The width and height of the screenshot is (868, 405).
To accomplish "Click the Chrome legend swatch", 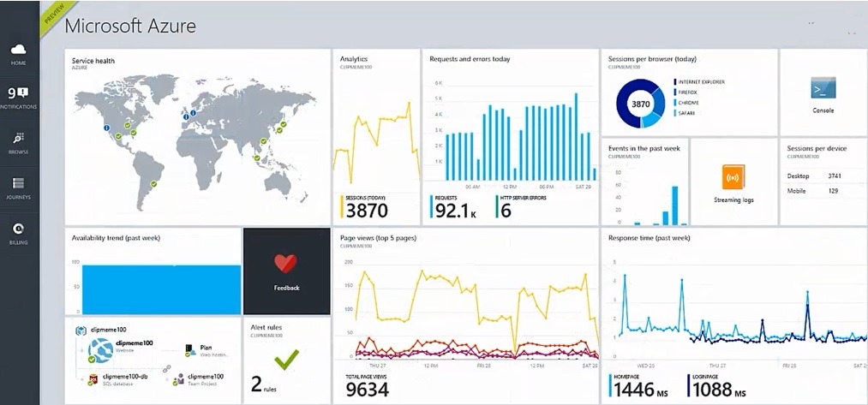I will click(675, 103).
